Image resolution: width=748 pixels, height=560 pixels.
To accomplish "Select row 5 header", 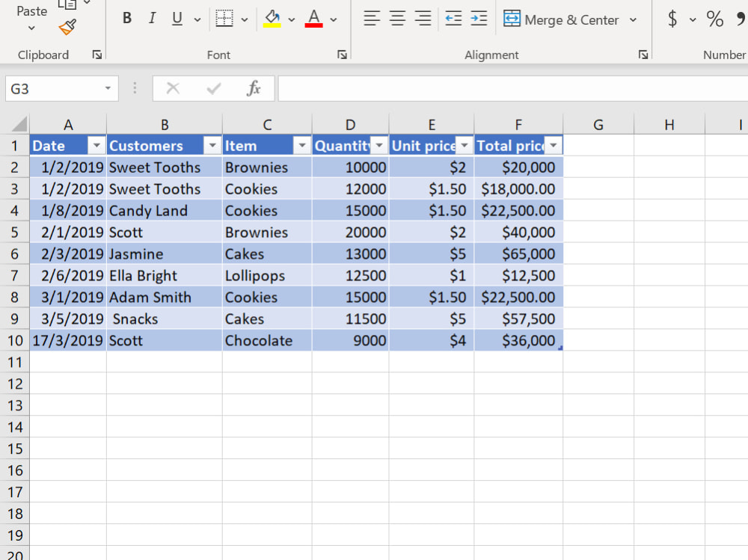I will pyautogui.click(x=14, y=233).
